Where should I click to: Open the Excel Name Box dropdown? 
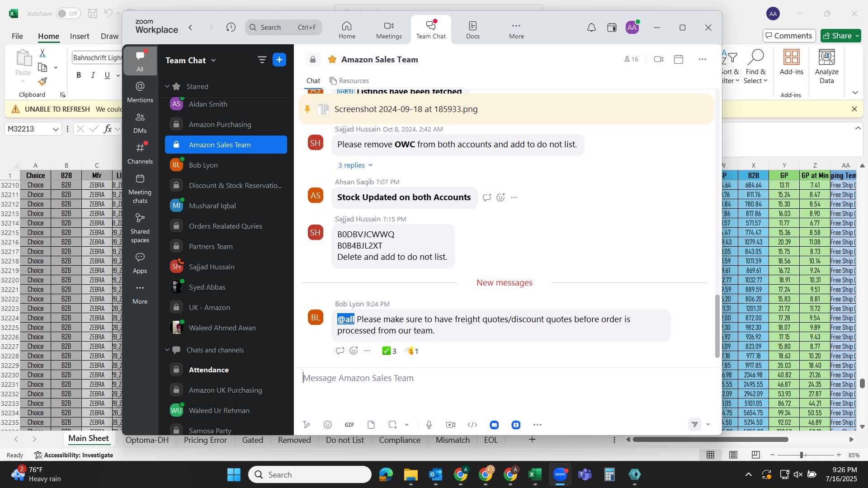(x=56, y=129)
